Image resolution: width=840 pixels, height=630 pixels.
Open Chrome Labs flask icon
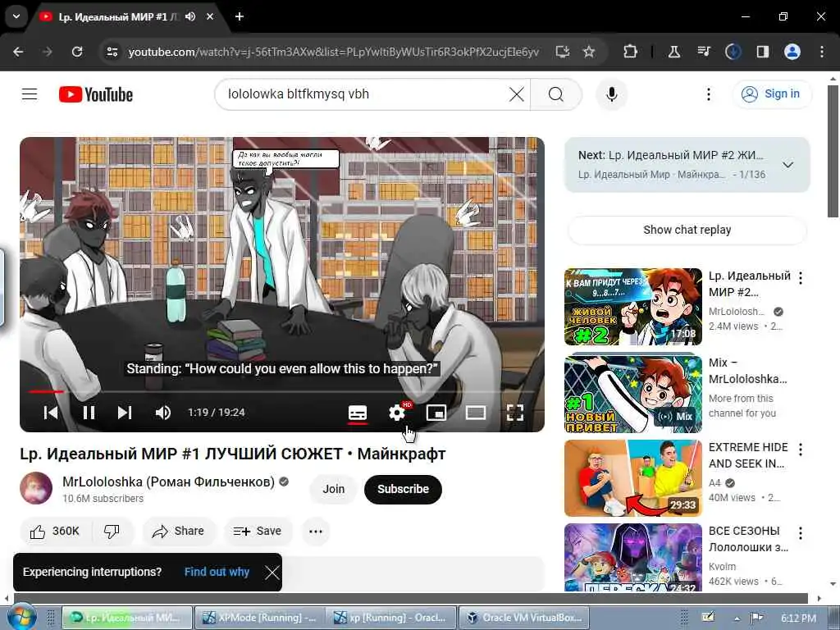[x=674, y=52]
